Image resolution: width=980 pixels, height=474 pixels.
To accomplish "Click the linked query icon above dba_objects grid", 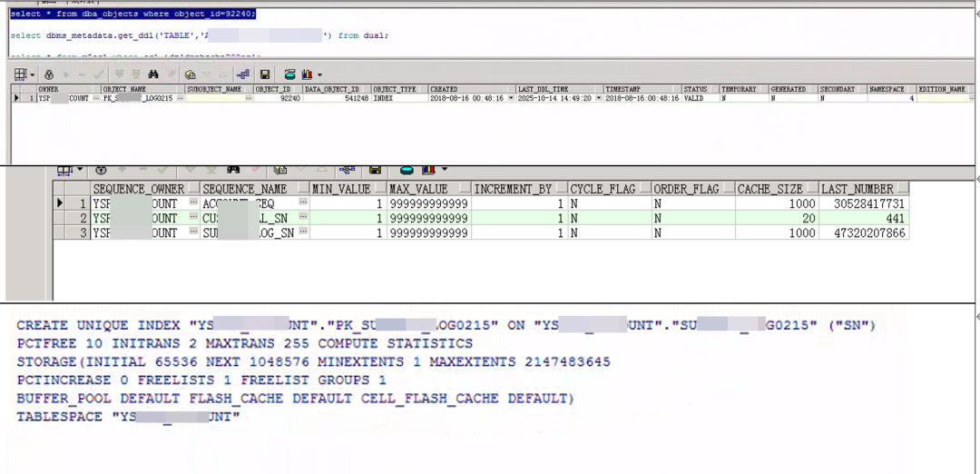I will [x=243, y=75].
